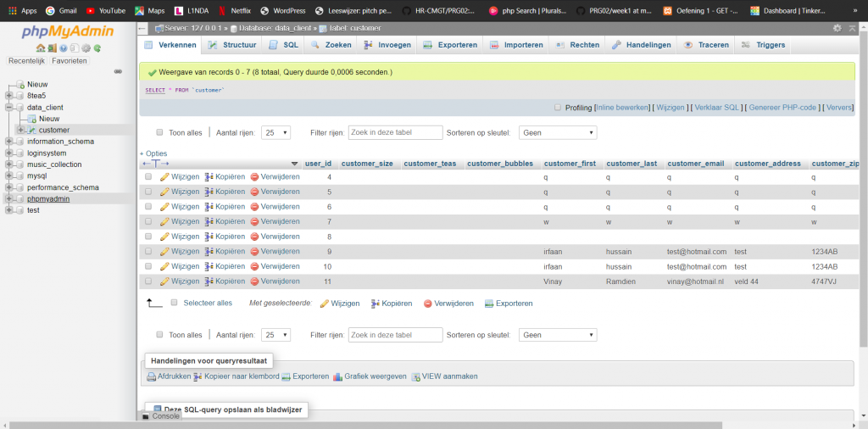The image size is (868, 429).
Task: Click the Recentelijk button
Action: point(26,61)
